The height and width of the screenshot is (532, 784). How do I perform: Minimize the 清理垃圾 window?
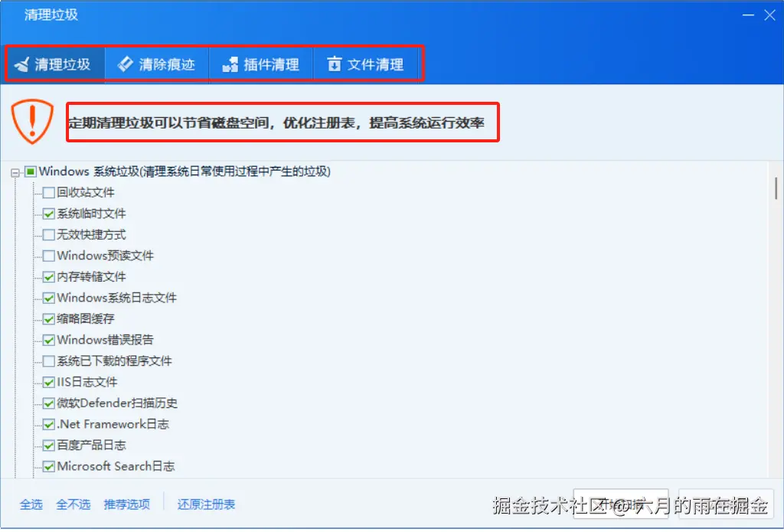[748, 15]
